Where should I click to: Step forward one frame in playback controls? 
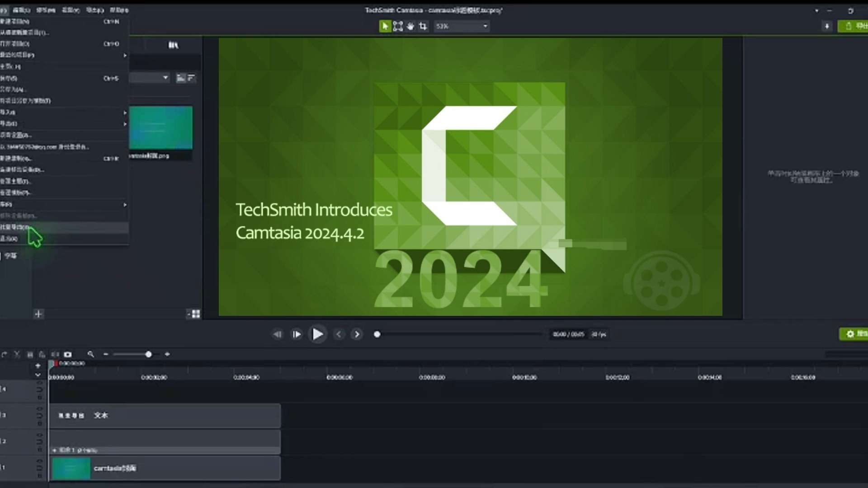point(297,334)
